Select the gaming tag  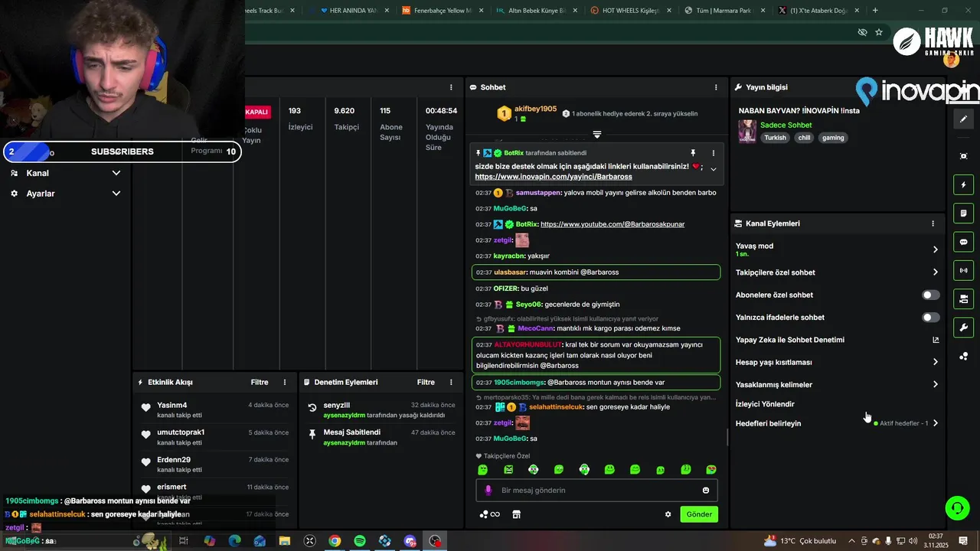(833, 138)
